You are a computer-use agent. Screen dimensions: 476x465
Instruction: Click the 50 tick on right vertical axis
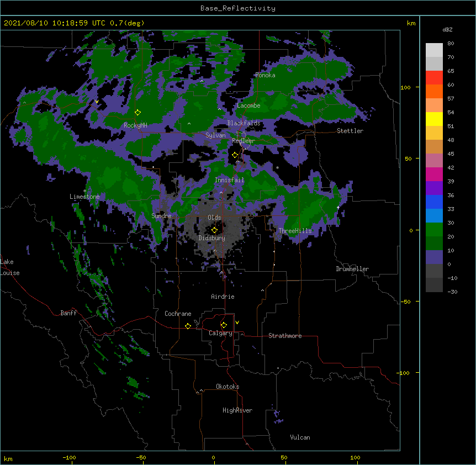408,158
